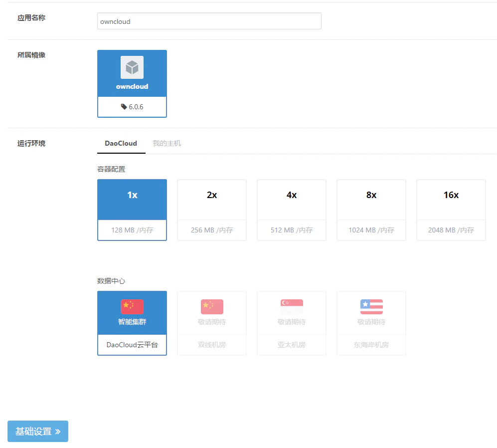Select the 2x 256 MB container option

tap(212, 210)
